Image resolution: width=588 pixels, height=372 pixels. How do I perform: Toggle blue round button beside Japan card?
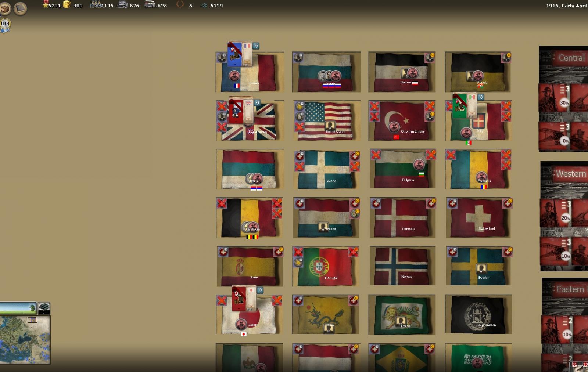point(260,290)
